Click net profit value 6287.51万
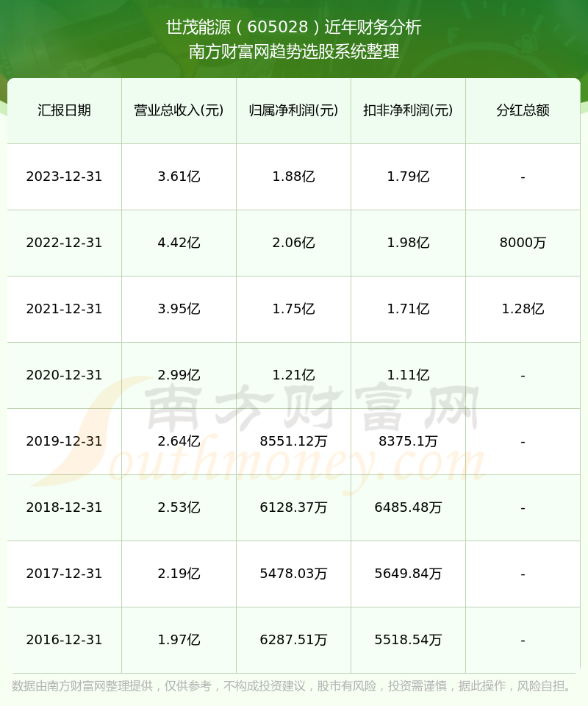The height and width of the screenshot is (706, 588). click(294, 640)
